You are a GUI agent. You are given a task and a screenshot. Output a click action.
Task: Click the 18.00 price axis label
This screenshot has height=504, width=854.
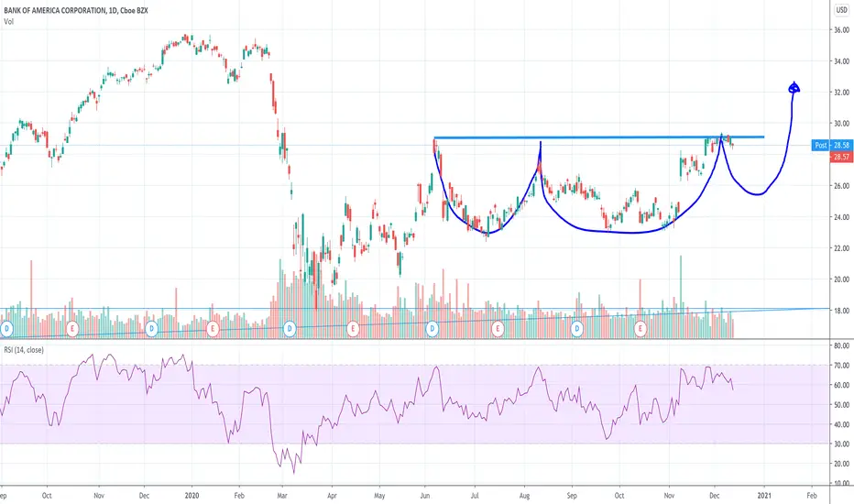[x=841, y=311]
